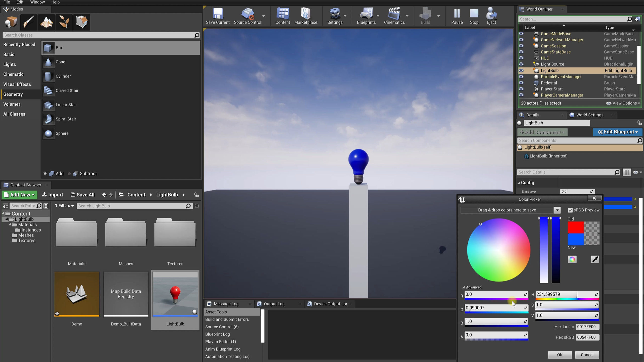The image size is (644, 362).
Task: Open Cinematics toolbar button
Action: click(394, 16)
